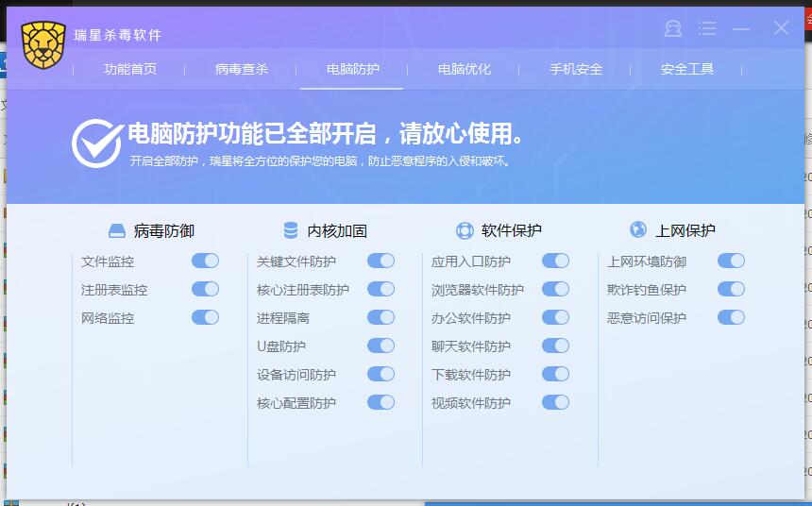
Task: Switch to 安全工具 tab
Action: (687, 69)
